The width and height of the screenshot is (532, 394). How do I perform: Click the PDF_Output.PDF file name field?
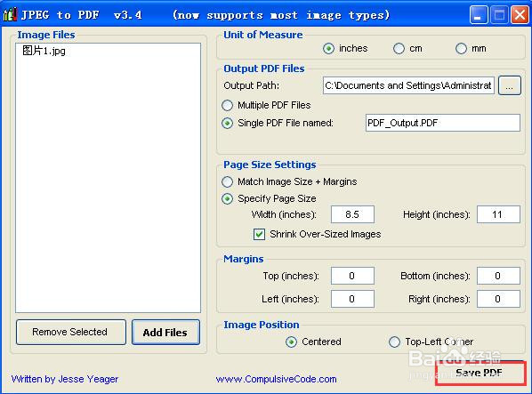pyautogui.click(x=443, y=123)
